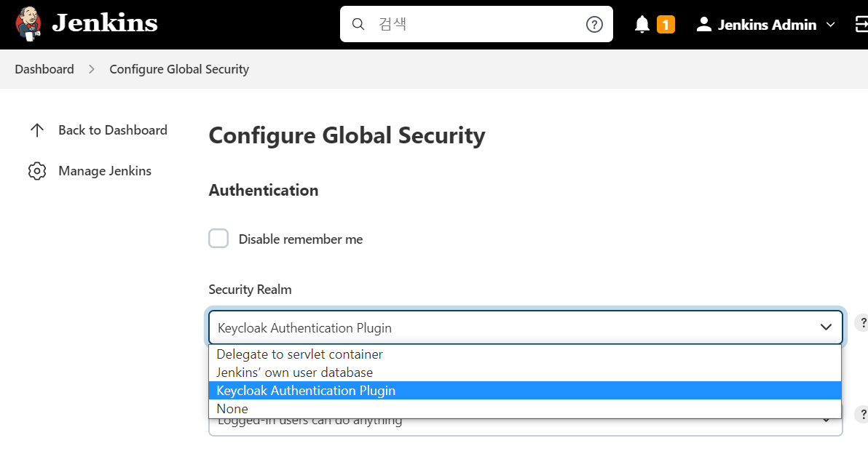Click the logout icon in header
Image resolution: width=868 pixels, height=454 pixels.
pos(860,25)
